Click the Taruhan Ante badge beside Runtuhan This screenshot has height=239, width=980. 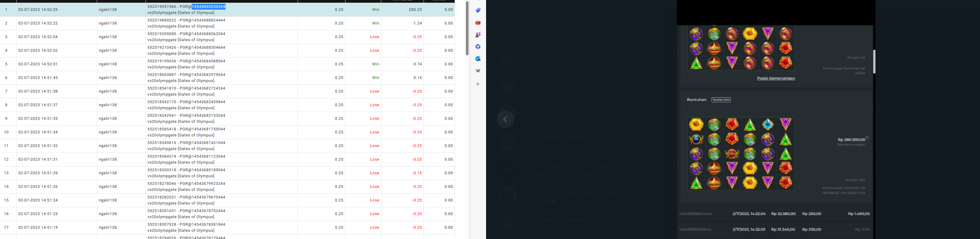721,100
